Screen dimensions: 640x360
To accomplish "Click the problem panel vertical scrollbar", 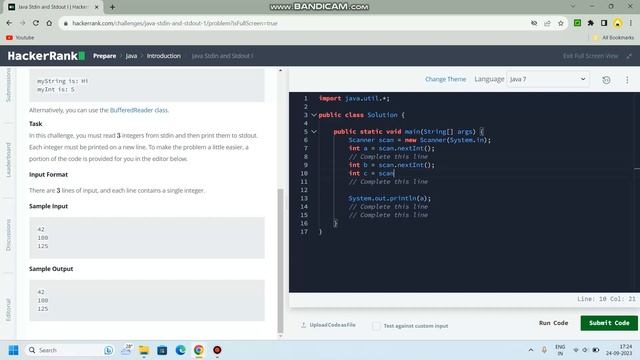I will coord(280,260).
